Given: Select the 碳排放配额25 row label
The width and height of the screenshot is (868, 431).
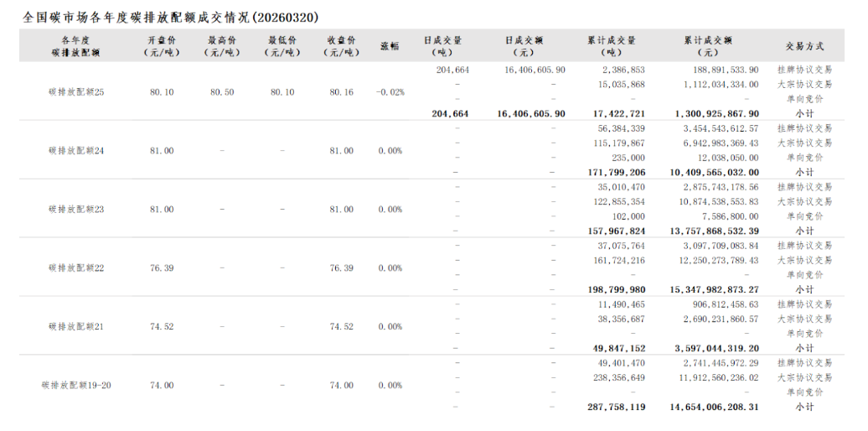Looking at the screenshot, I should [76, 91].
